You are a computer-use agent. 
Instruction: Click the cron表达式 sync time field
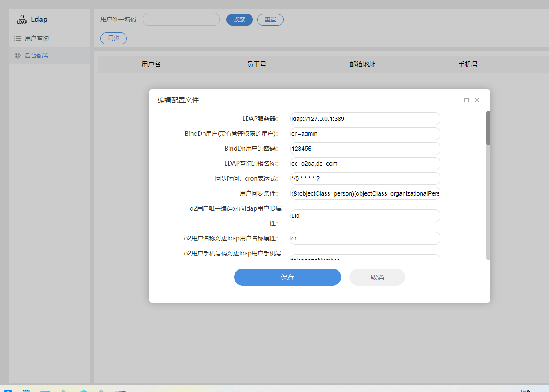tap(365, 178)
